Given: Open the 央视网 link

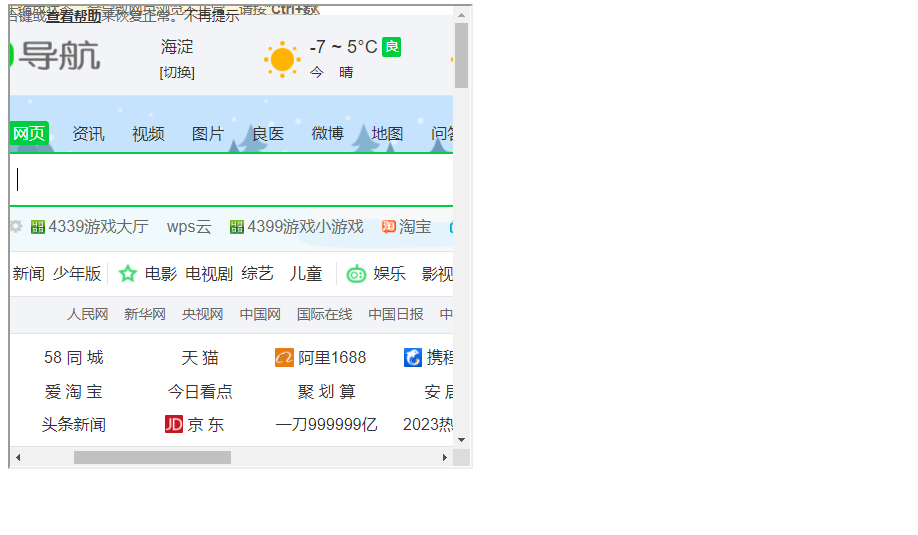Looking at the screenshot, I should coord(203,314).
